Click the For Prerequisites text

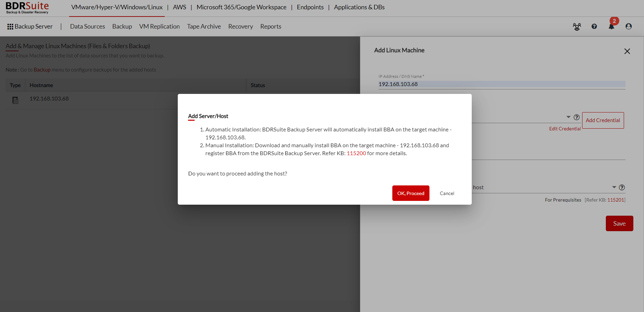point(563,200)
